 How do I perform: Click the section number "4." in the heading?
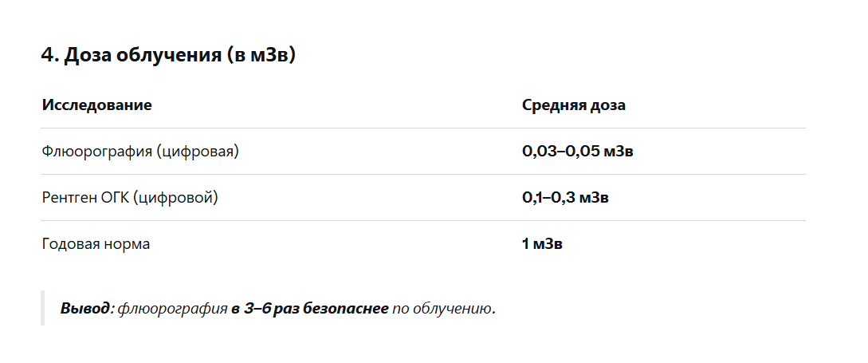click(49, 55)
